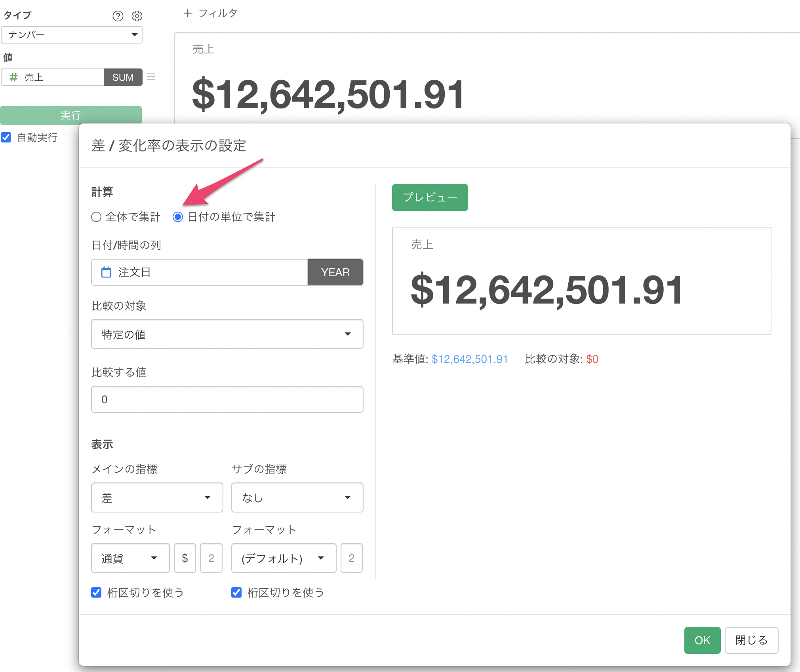Open the 通貨 format dropdown
The width and height of the screenshot is (800, 672).
tap(130, 558)
